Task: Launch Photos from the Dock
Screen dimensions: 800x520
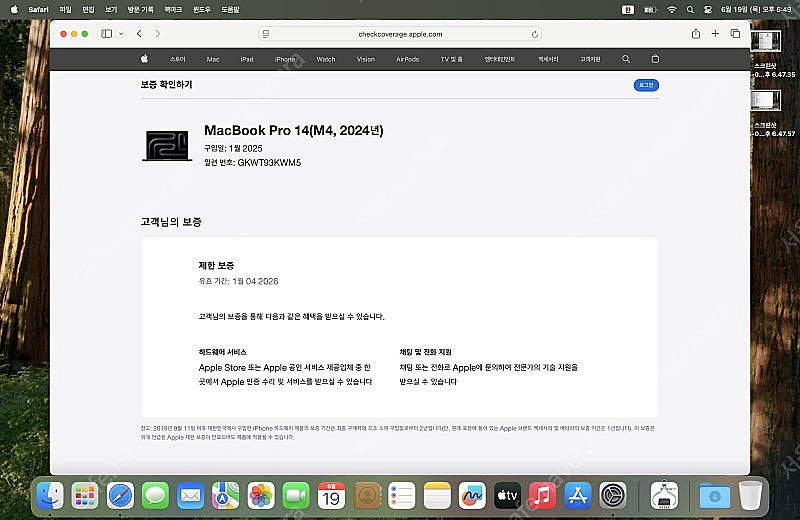Action: [x=261, y=496]
